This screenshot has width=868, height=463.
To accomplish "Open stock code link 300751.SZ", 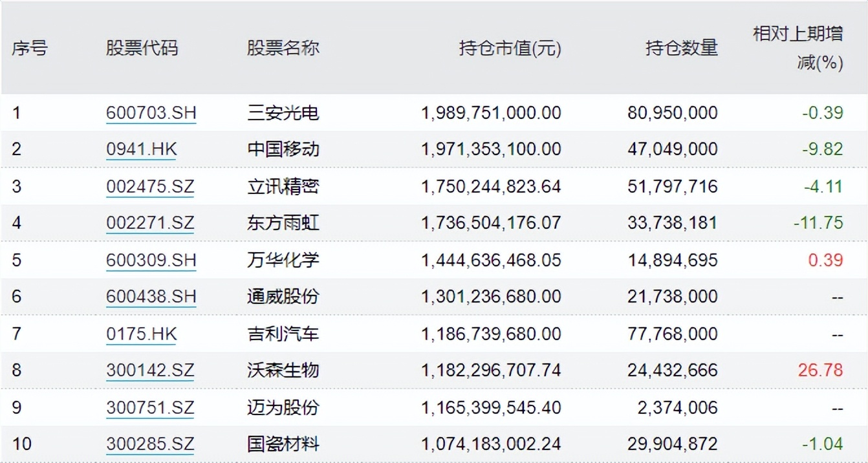I will [x=150, y=408].
